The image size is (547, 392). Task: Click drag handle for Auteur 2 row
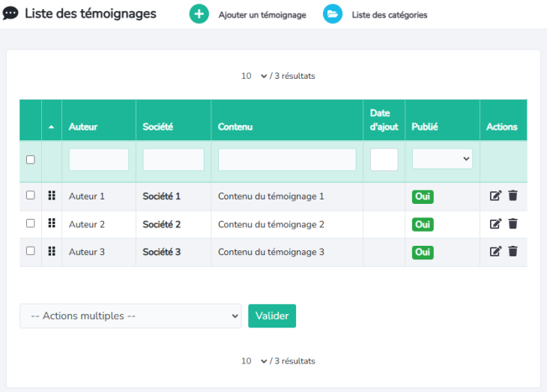tap(52, 223)
